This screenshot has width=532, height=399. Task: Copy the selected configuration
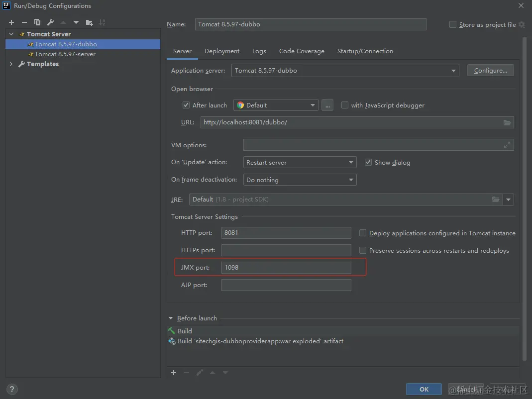[x=37, y=22]
